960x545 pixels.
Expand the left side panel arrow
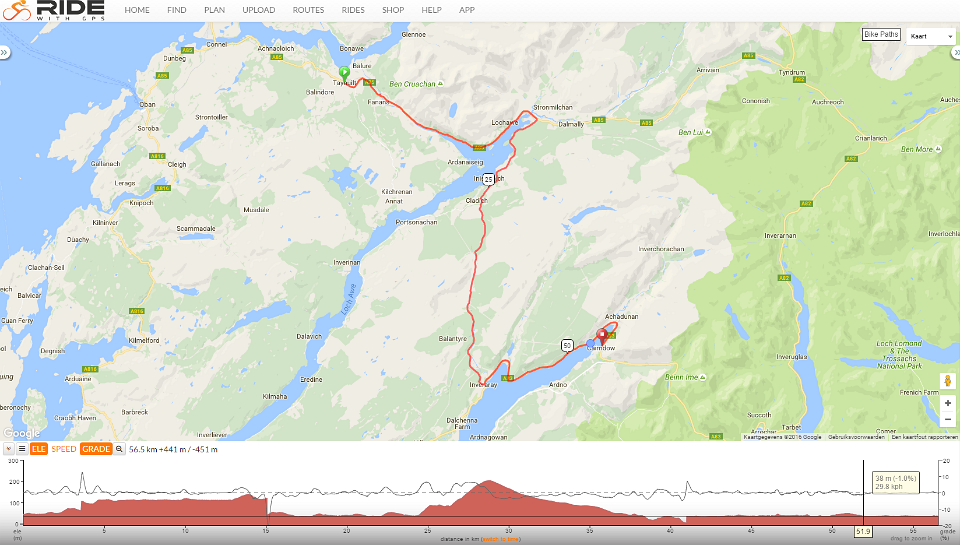click(x=5, y=53)
